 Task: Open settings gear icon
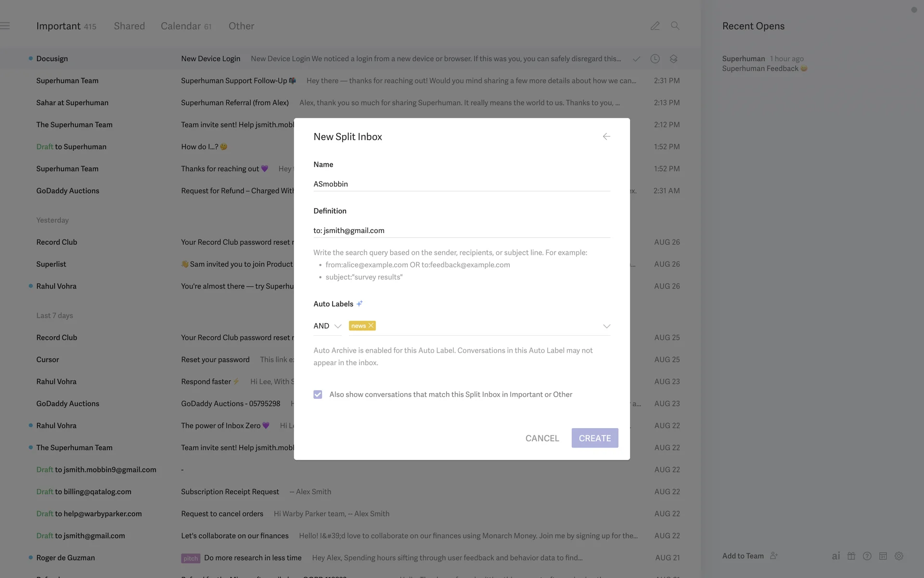(x=899, y=556)
